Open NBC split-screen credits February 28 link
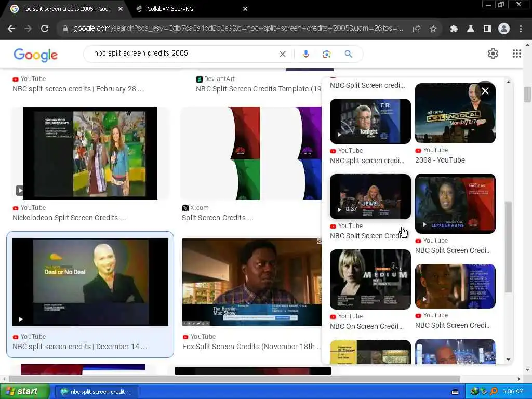 (78, 89)
